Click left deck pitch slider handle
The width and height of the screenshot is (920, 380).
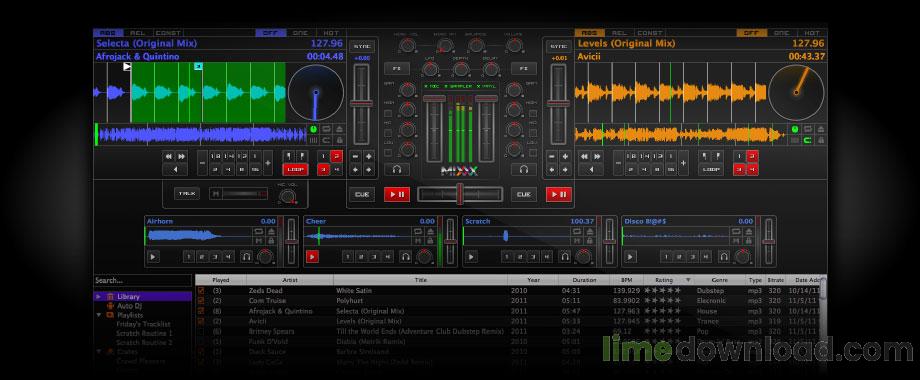(x=361, y=103)
